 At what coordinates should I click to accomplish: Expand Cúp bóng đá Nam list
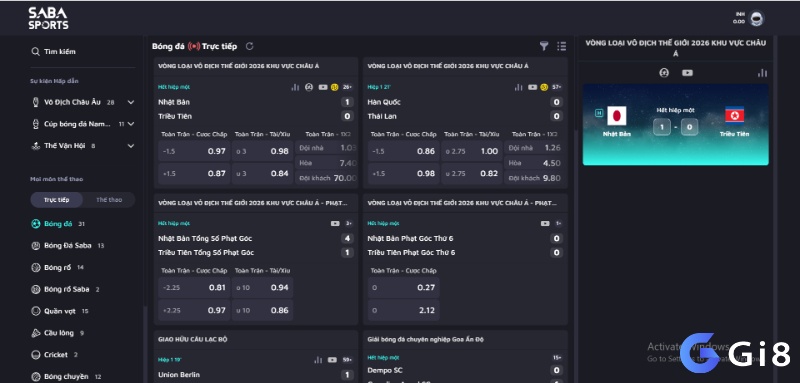(131, 124)
